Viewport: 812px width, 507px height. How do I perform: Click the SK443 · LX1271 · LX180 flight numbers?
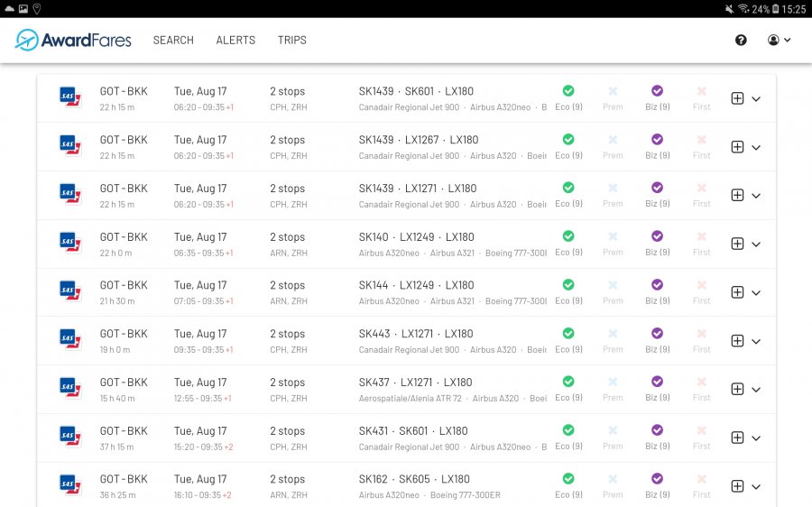point(418,334)
